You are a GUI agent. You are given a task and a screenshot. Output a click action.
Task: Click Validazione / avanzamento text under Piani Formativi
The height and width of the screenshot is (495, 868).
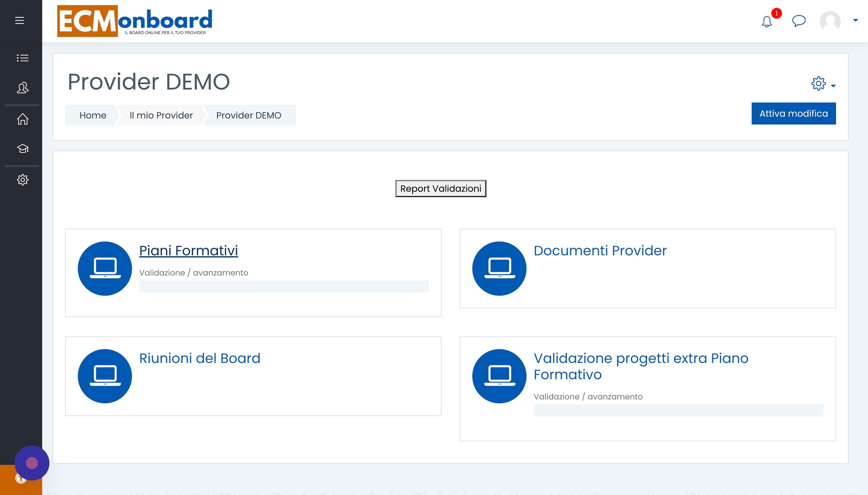click(194, 273)
